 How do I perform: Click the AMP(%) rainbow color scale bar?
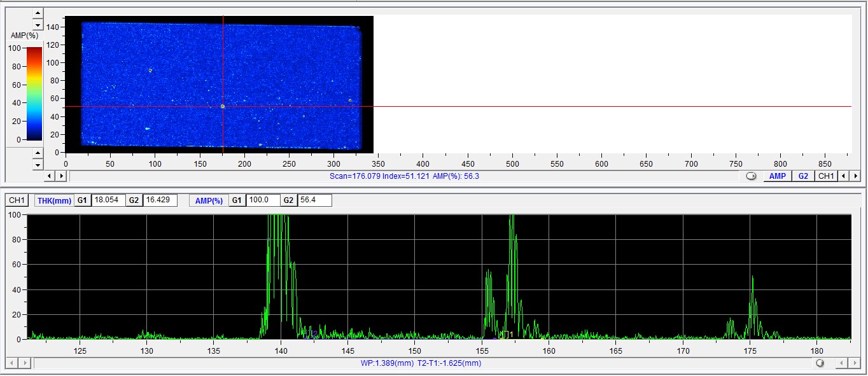tap(34, 94)
